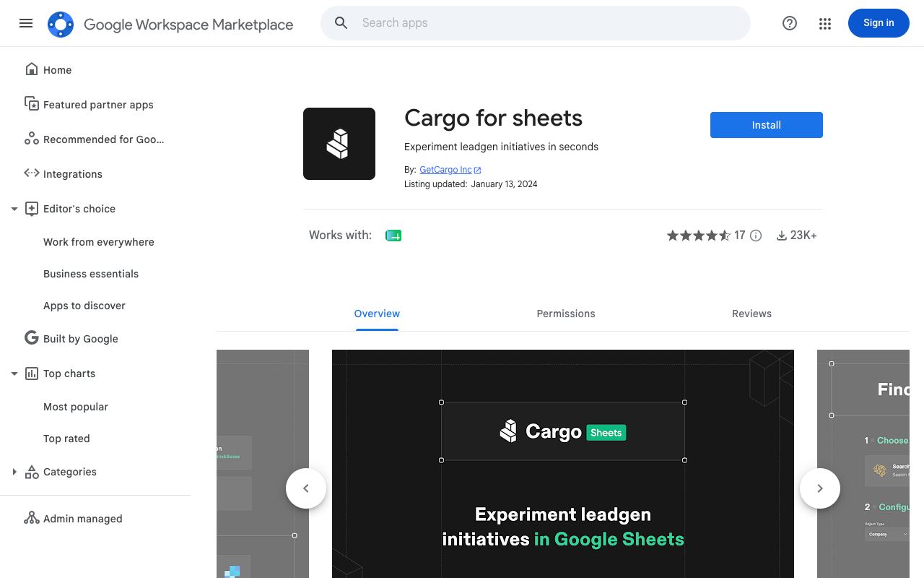Click the rating info icon
This screenshot has height=578, width=924.
pos(756,236)
